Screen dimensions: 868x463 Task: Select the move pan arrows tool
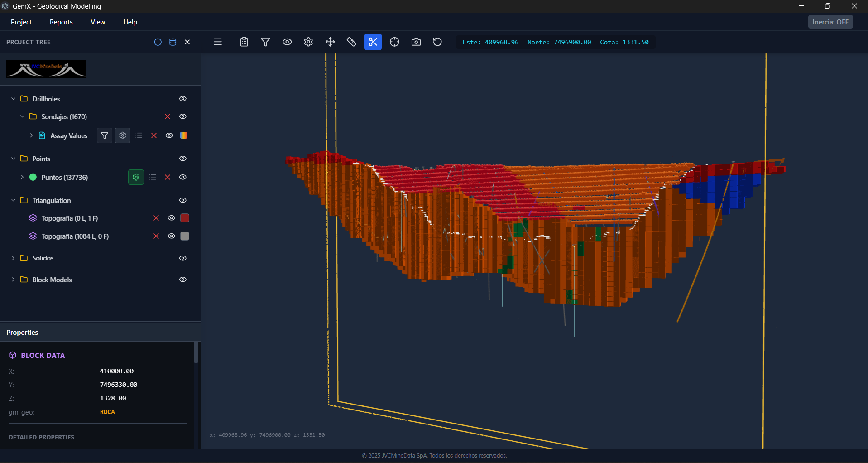tap(330, 42)
